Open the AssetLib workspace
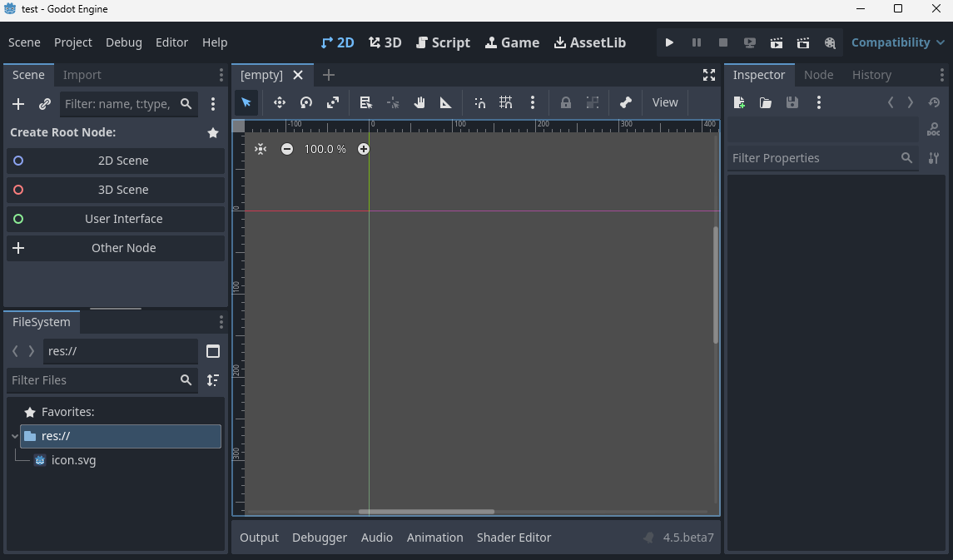 click(589, 42)
